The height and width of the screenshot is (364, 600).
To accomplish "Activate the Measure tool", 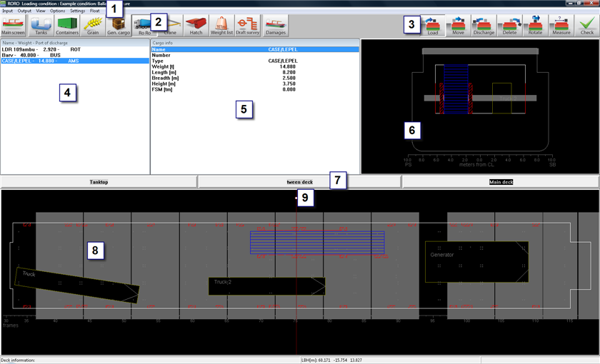I will pyautogui.click(x=561, y=26).
